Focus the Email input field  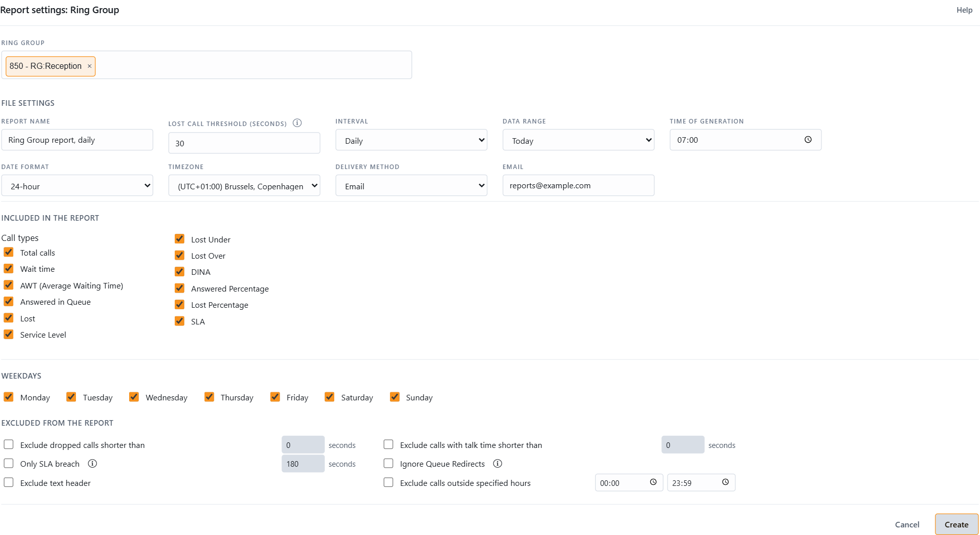point(578,185)
